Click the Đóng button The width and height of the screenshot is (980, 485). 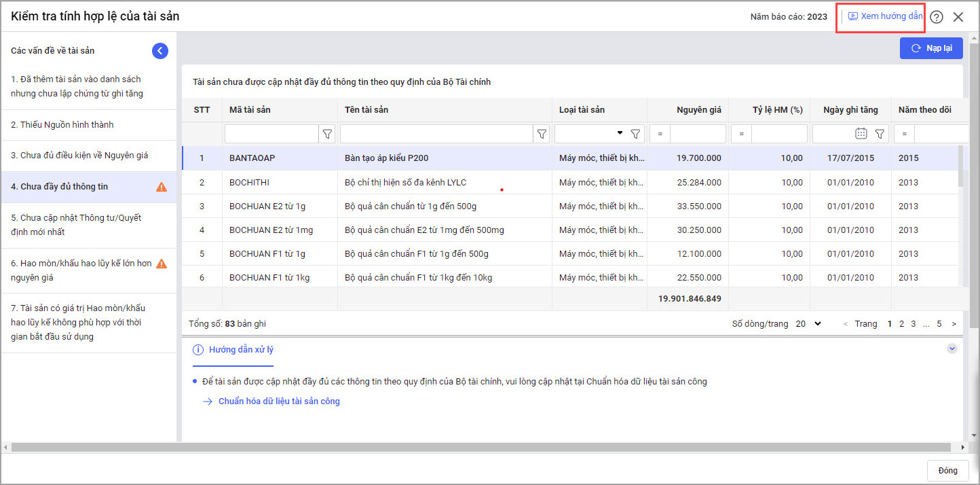pos(947,471)
